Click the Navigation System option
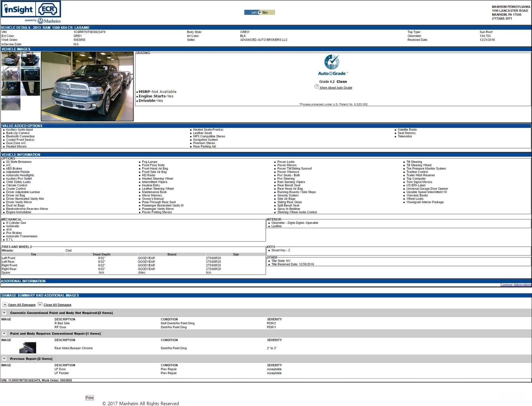 click(x=205, y=140)
